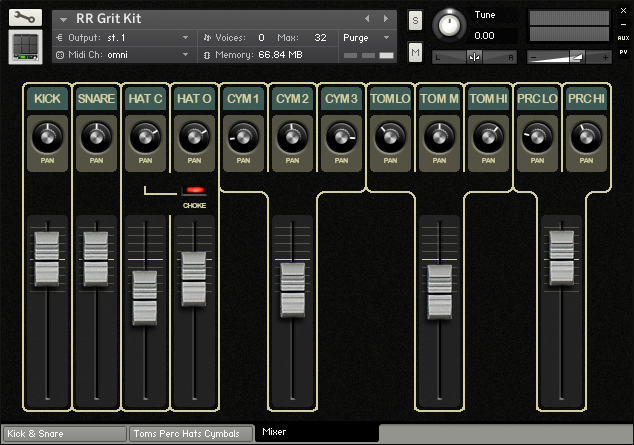Click the voices note icon

click(x=207, y=38)
